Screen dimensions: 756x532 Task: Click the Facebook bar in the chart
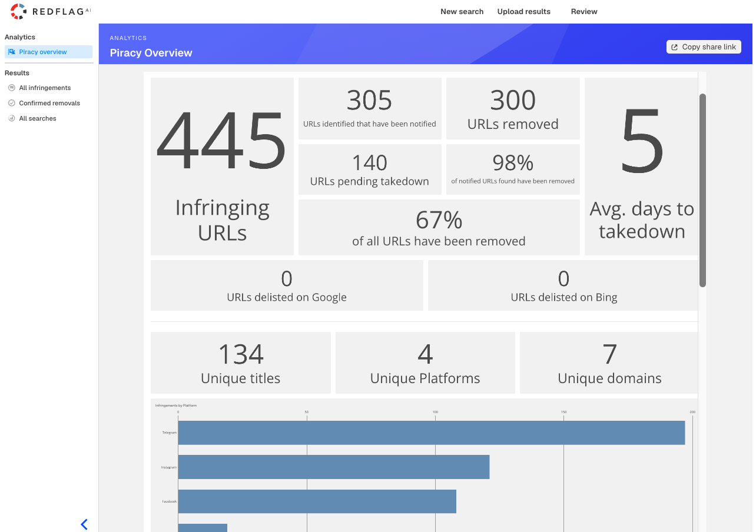pyautogui.click(x=317, y=501)
